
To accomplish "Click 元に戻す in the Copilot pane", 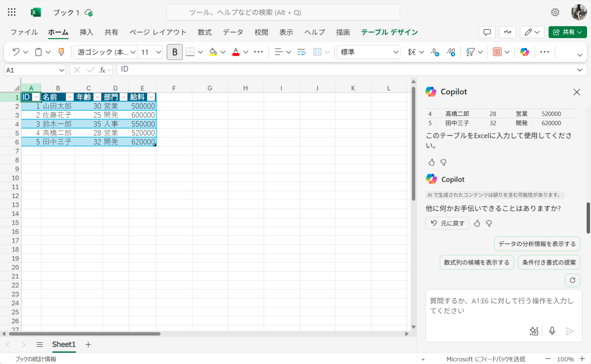I will pyautogui.click(x=447, y=223).
